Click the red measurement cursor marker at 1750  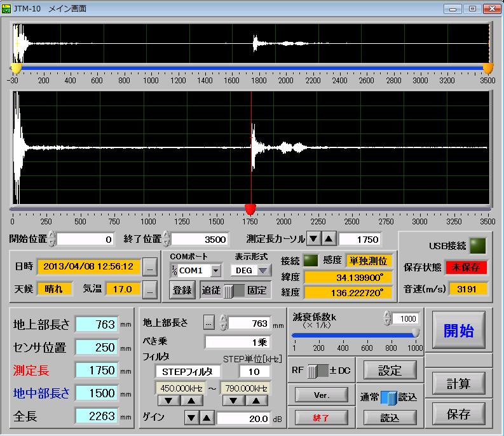[x=250, y=209]
